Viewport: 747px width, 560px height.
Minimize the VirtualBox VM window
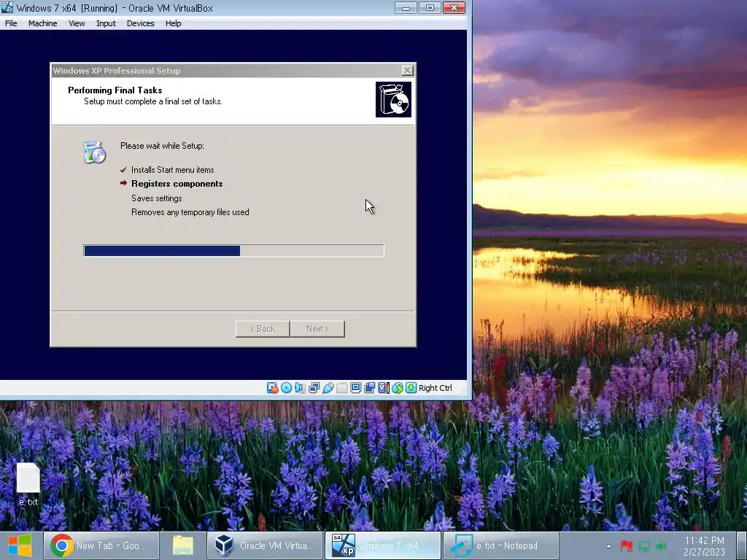point(406,7)
